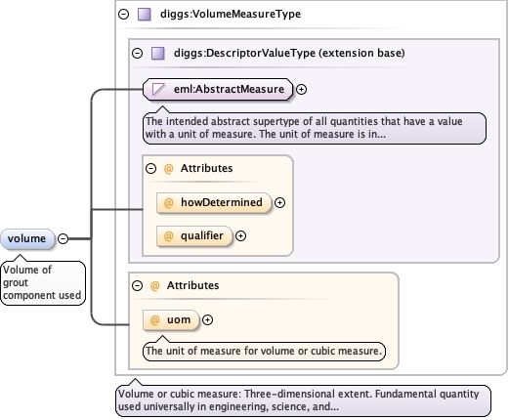509x420 pixels.
Task: Collapse the Attributes group containing uom
Action: [138, 286]
